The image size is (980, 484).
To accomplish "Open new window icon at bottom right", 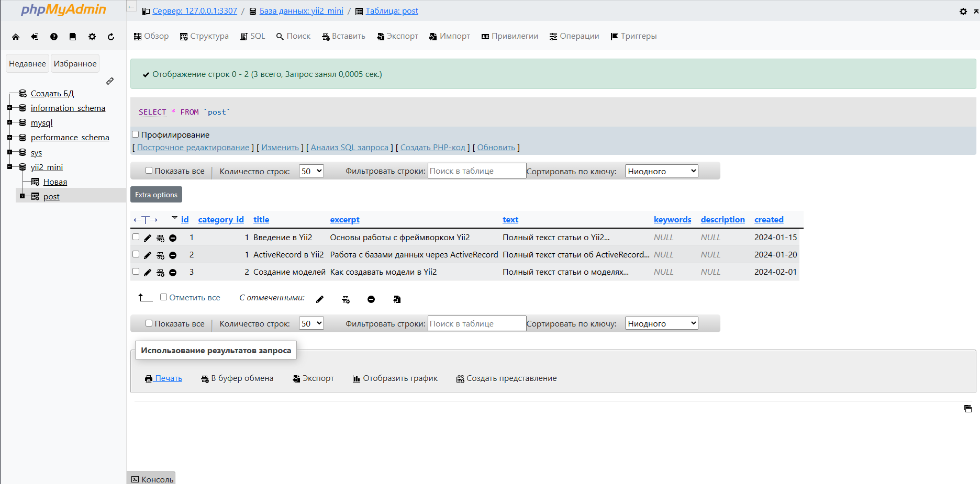I will pyautogui.click(x=968, y=409).
